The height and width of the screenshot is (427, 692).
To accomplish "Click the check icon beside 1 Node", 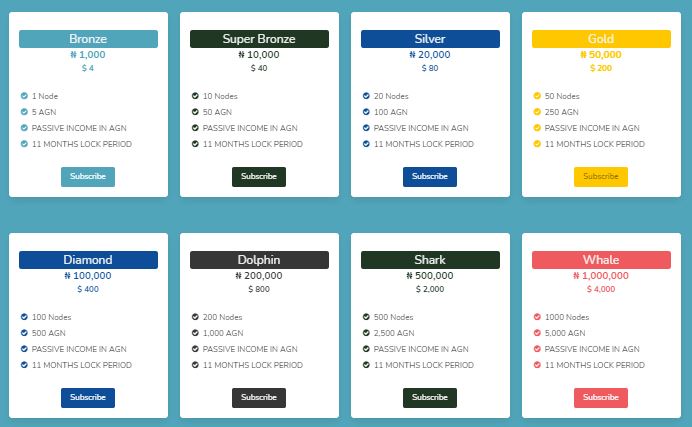I will coord(24,96).
